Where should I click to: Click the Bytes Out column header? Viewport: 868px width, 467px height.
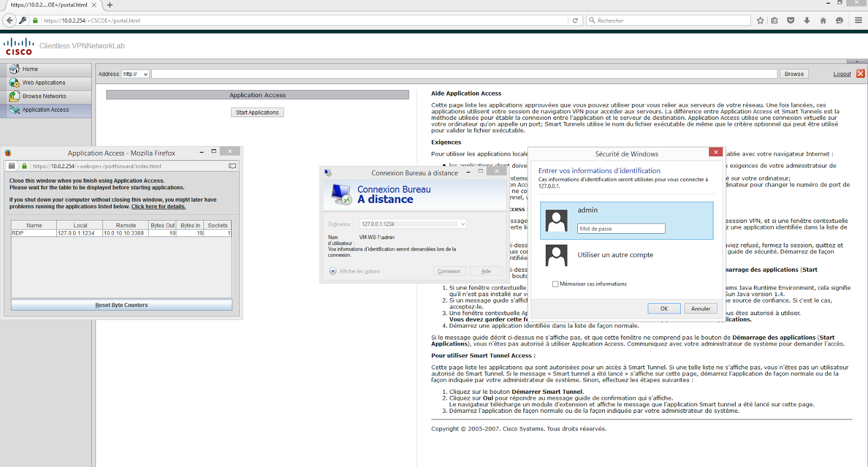coord(163,225)
